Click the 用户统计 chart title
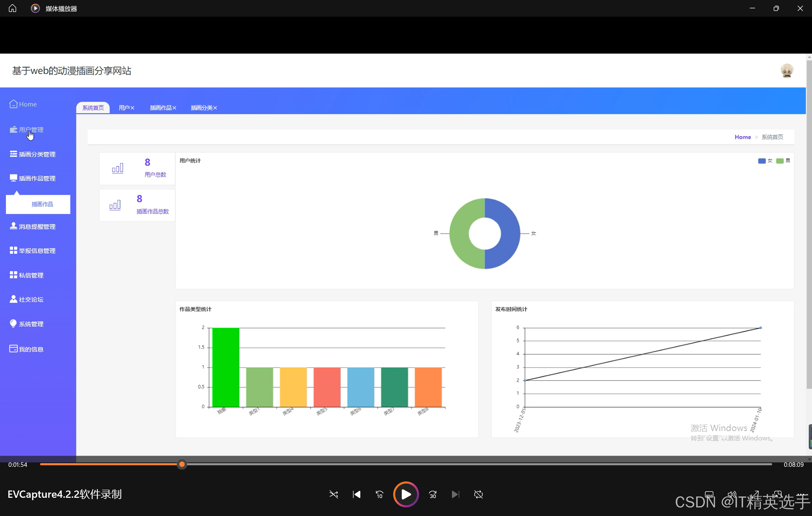 coord(190,161)
